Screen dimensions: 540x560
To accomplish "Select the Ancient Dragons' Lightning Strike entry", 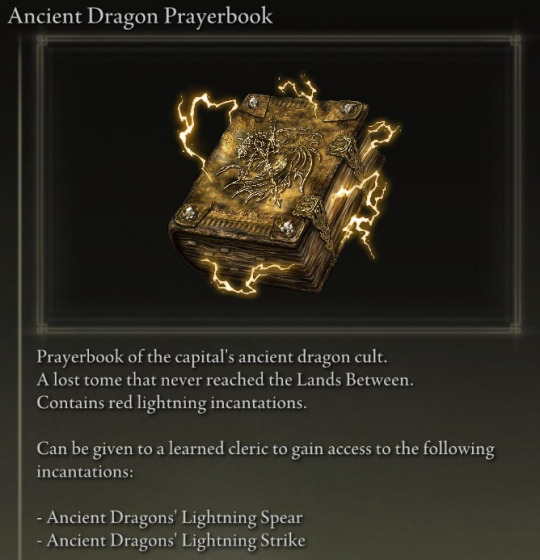I will pos(171,540).
